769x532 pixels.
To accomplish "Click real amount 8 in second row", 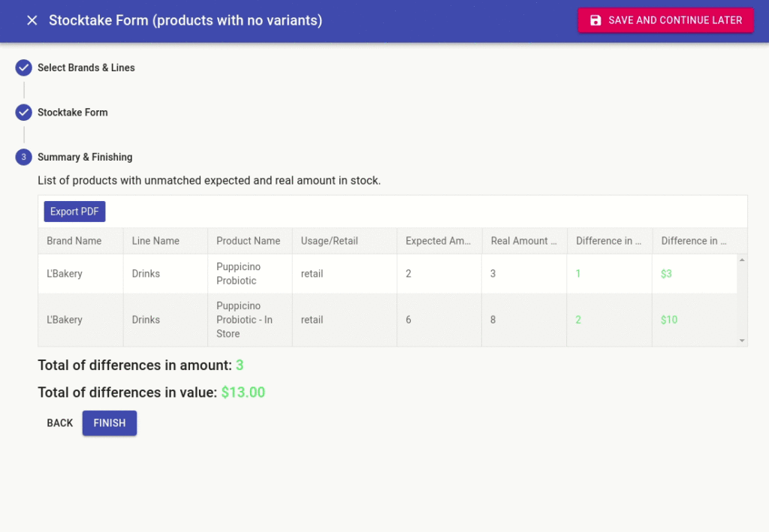I will pyautogui.click(x=493, y=320).
